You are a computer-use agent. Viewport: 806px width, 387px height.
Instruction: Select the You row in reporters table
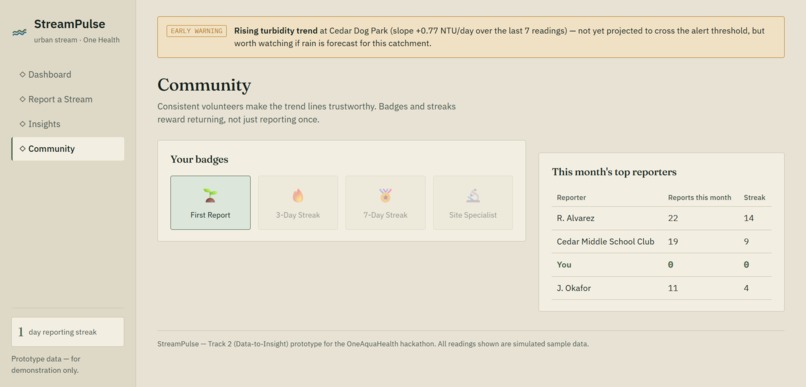662,265
